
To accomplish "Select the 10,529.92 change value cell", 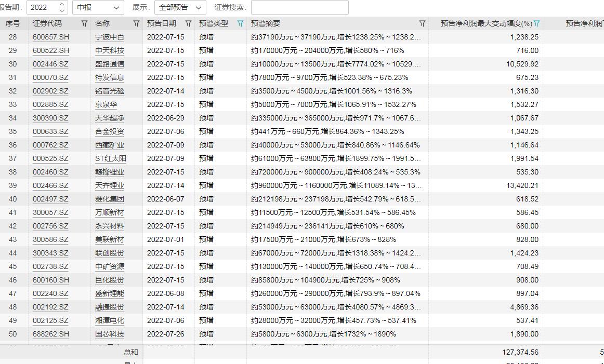I will click(x=485, y=64).
